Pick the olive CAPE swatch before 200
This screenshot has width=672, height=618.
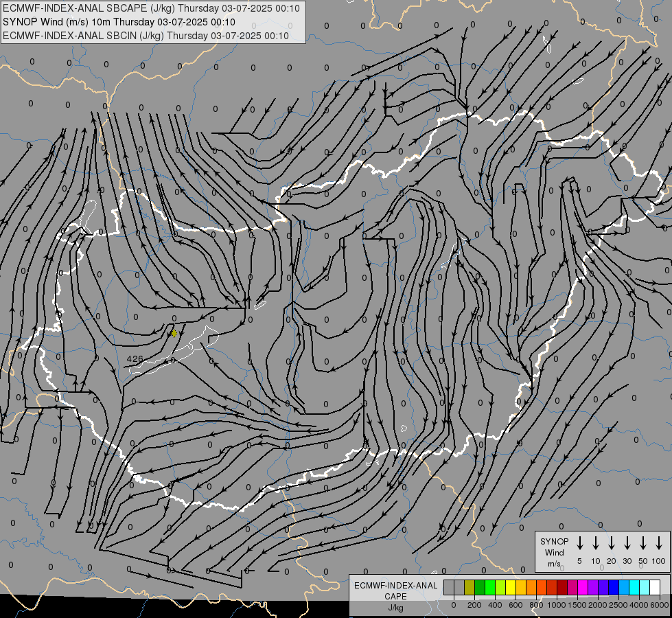point(470,587)
